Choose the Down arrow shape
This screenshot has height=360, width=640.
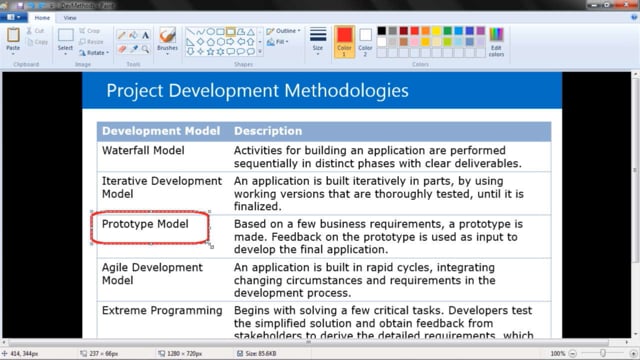point(190,51)
